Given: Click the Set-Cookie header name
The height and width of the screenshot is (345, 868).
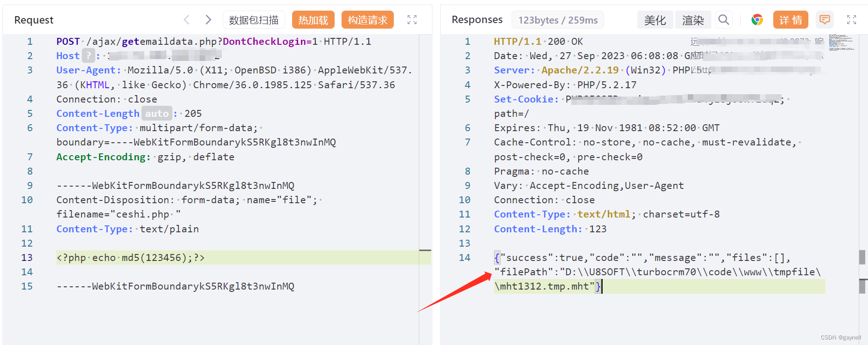Looking at the screenshot, I should 527,99.
